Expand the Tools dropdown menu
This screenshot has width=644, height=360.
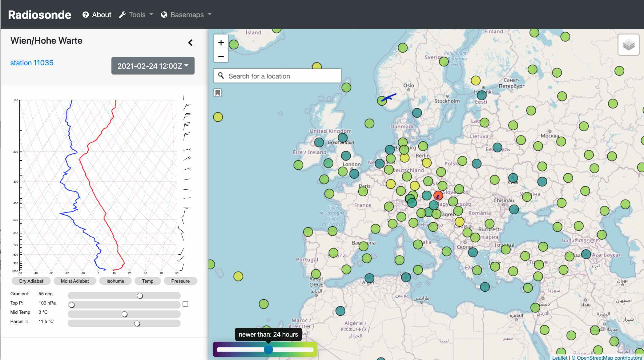(x=136, y=15)
